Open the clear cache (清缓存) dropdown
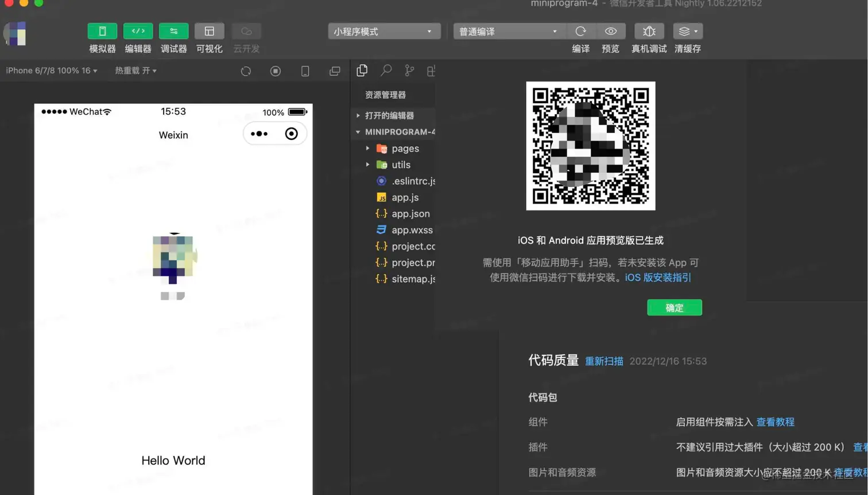 pyautogui.click(x=688, y=31)
